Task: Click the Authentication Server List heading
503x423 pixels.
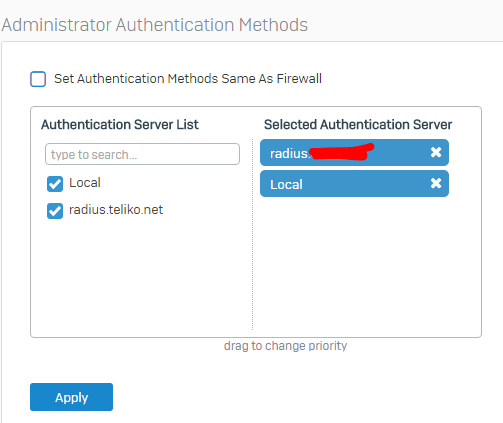Action: coord(120,125)
